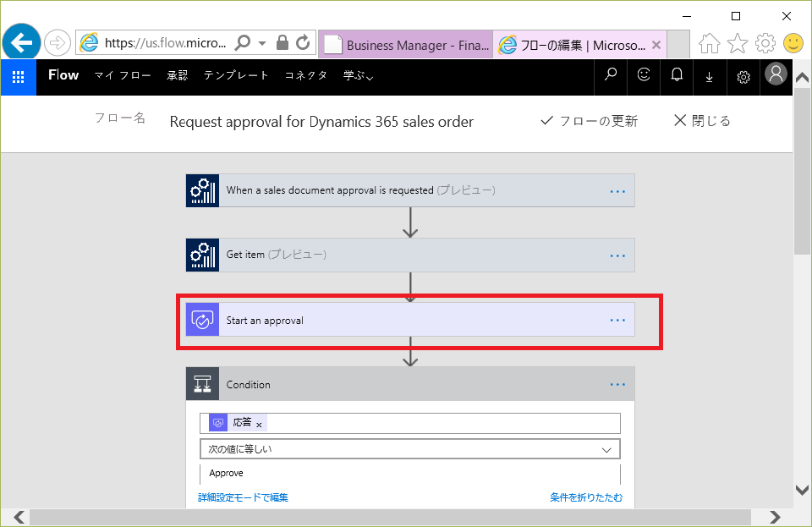Viewport: 812px width, 527px height.
Task: Click the 詳細設定モードで編集 link
Action: tap(243, 497)
